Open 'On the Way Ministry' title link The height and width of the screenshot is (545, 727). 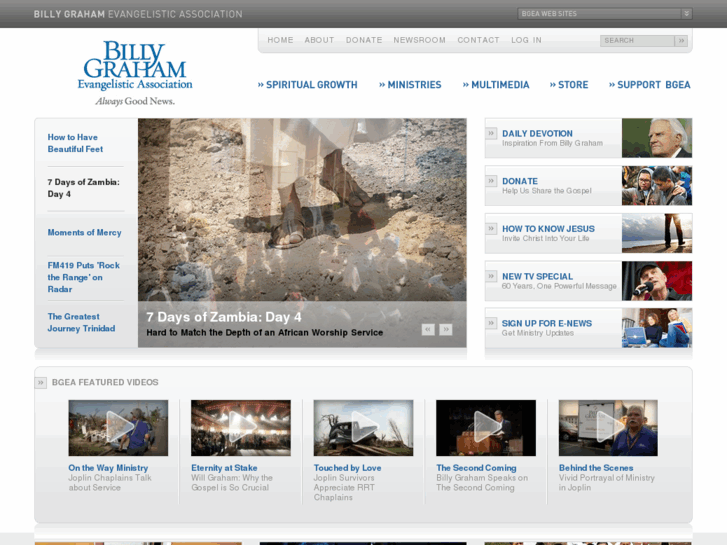(x=108, y=468)
